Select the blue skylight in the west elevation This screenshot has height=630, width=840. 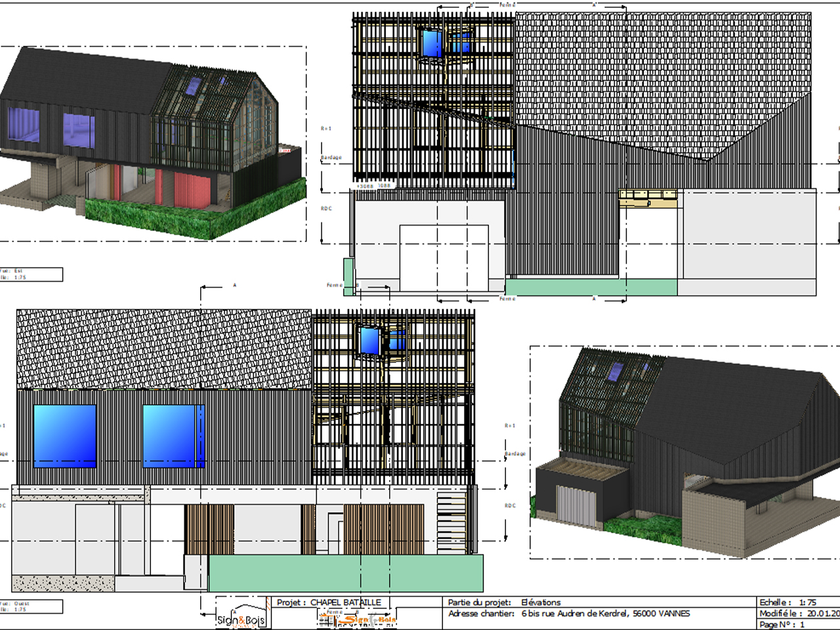tap(369, 341)
